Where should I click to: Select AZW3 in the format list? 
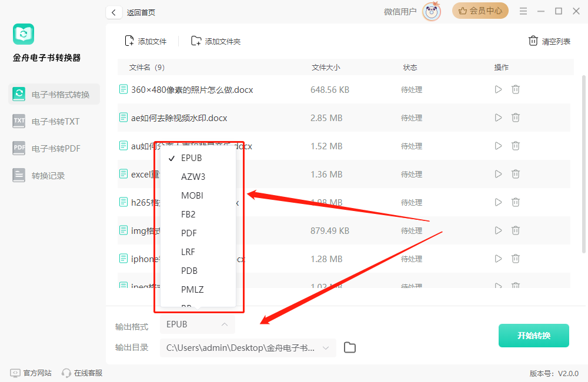[193, 177]
